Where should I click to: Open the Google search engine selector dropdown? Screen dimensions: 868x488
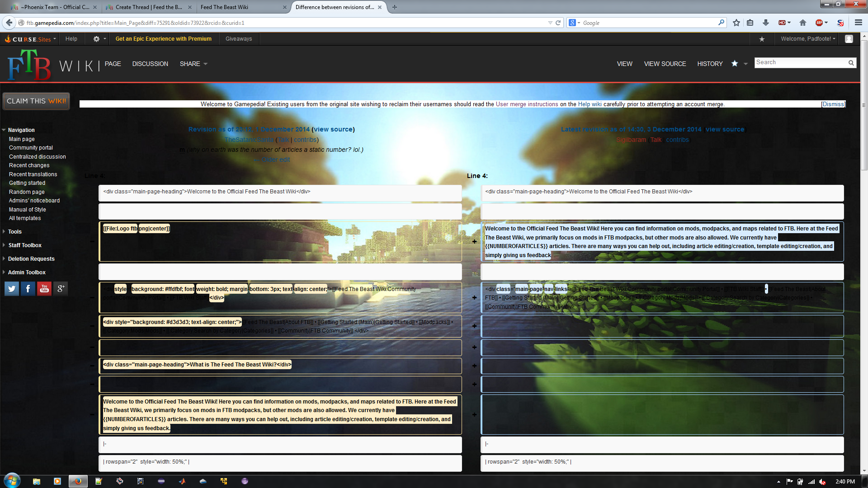[x=575, y=23]
